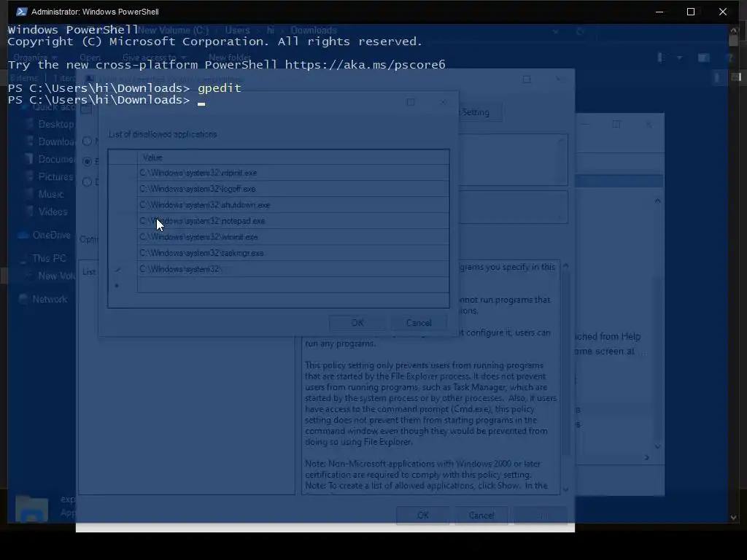Click the "Value" column header

tap(293, 157)
